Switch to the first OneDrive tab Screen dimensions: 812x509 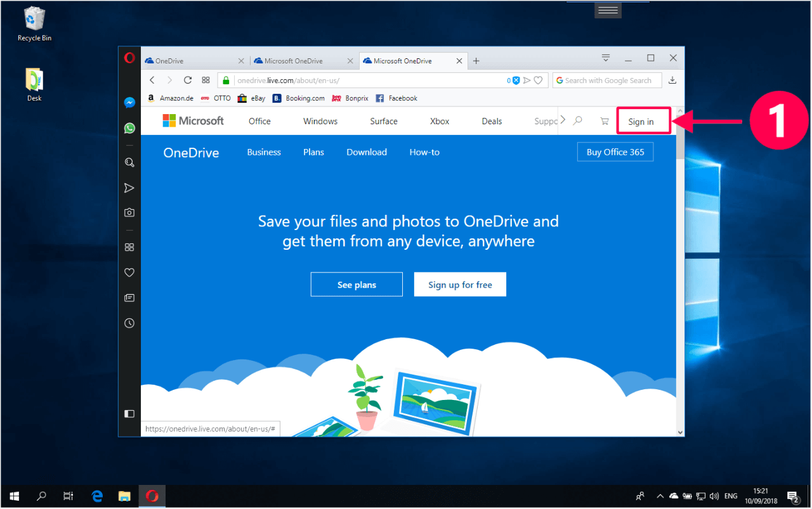pos(195,61)
